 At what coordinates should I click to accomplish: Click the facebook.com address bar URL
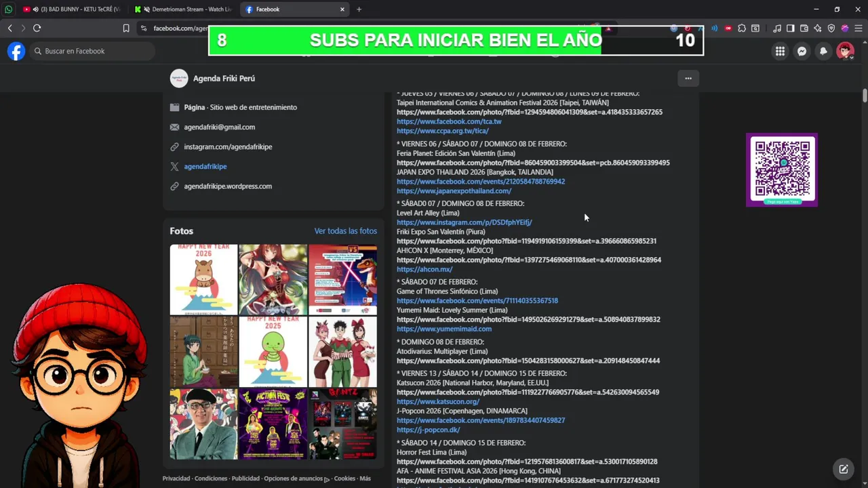180,28
